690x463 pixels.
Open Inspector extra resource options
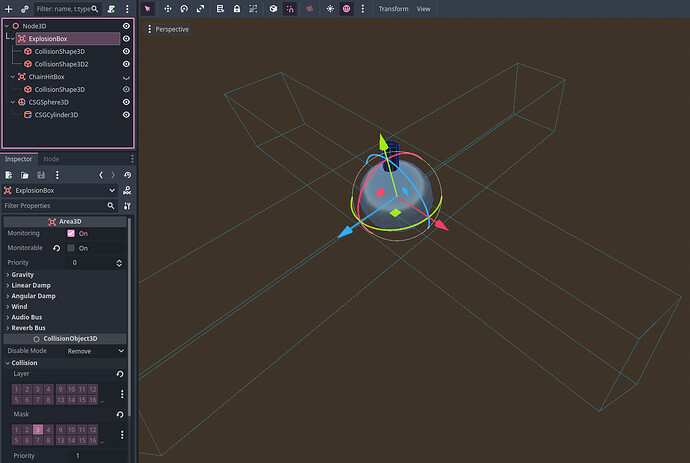pos(57,175)
